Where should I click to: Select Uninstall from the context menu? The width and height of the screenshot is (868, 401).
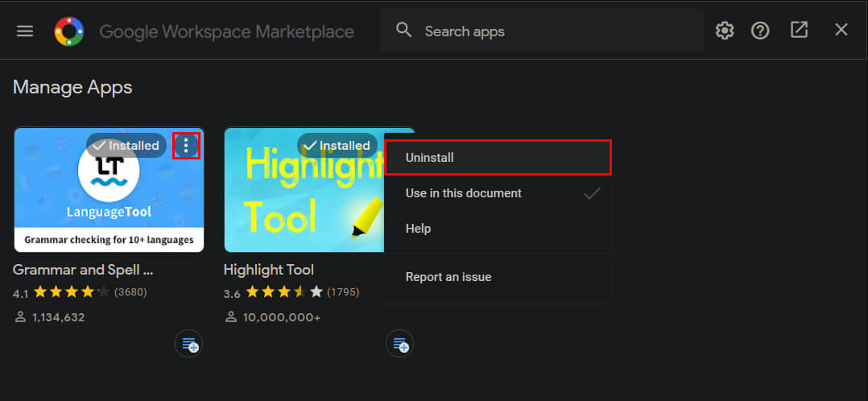point(498,158)
